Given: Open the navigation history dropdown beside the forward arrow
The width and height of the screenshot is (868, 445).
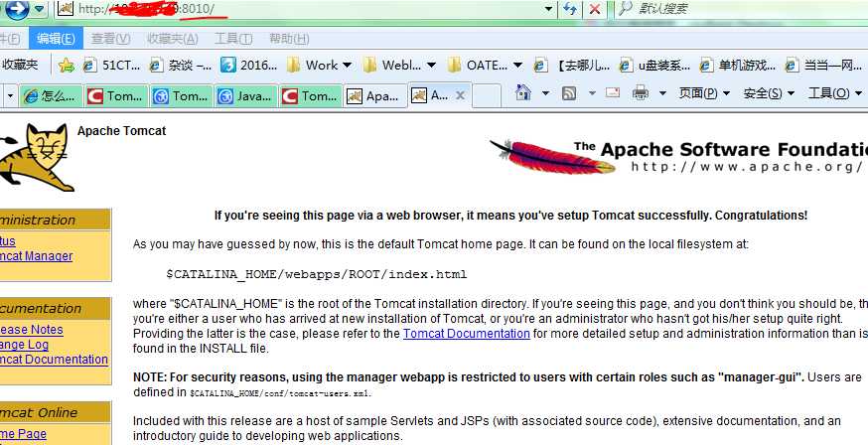Looking at the screenshot, I should 39,9.
